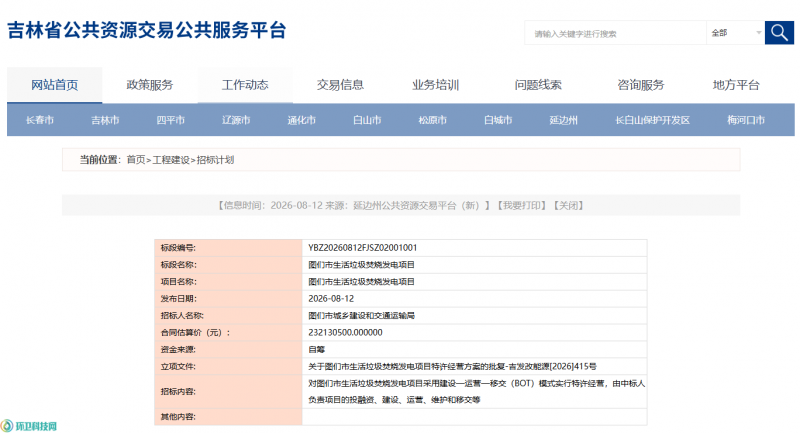Open the 政策服务 menu item
The width and height of the screenshot is (800, 433).
150,85
